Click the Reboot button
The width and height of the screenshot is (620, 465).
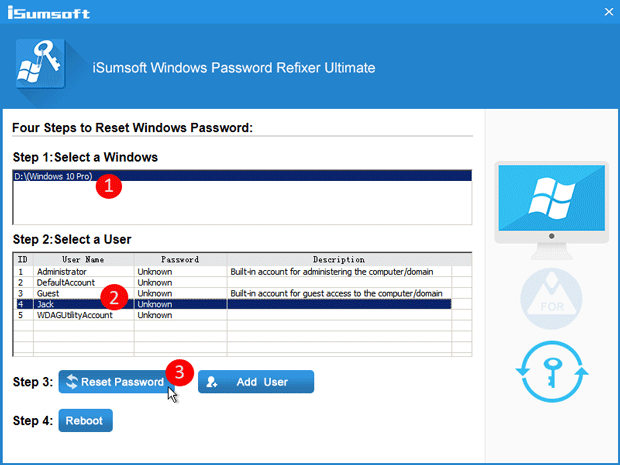[x=85, y=420]
